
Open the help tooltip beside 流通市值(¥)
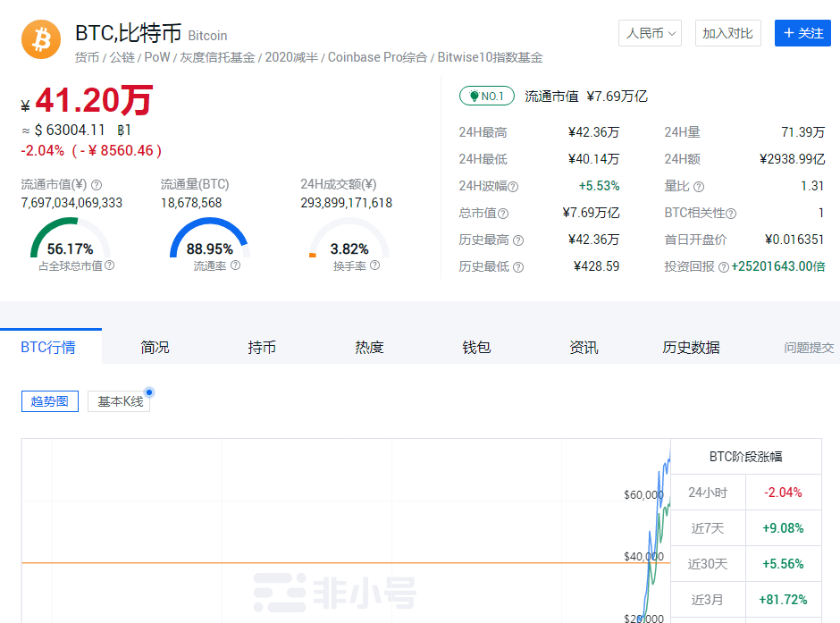click(x=97, y=186)
